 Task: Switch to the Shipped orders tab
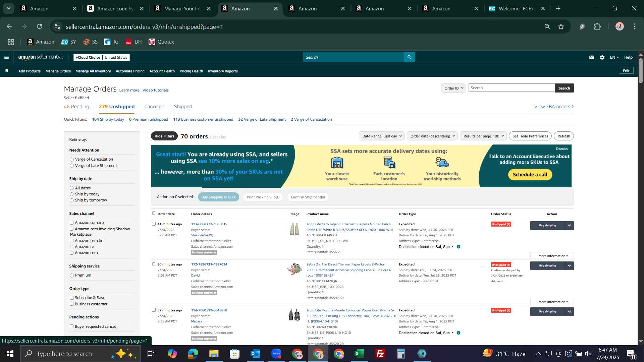point(183,107)
